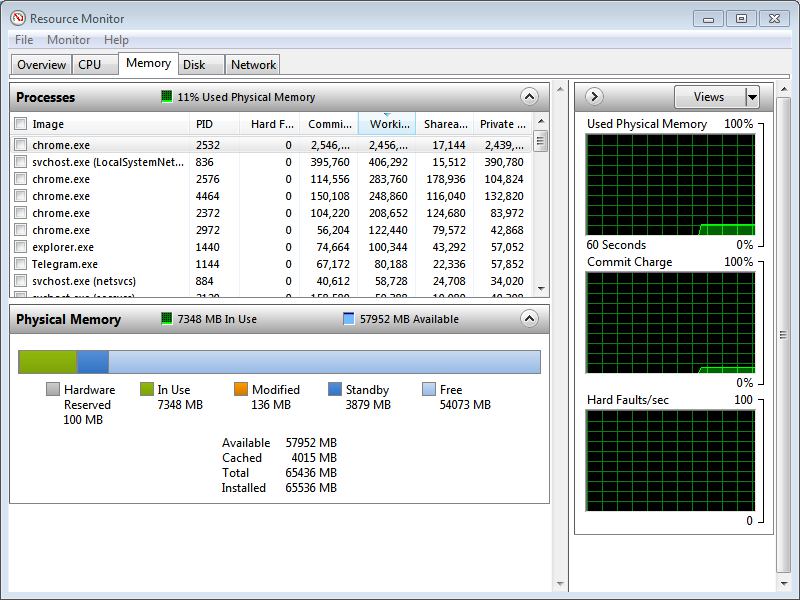The image size is (800, 600).
Task: Click the graphs pane scroll down arrow
Action: (x=783, y=584)
